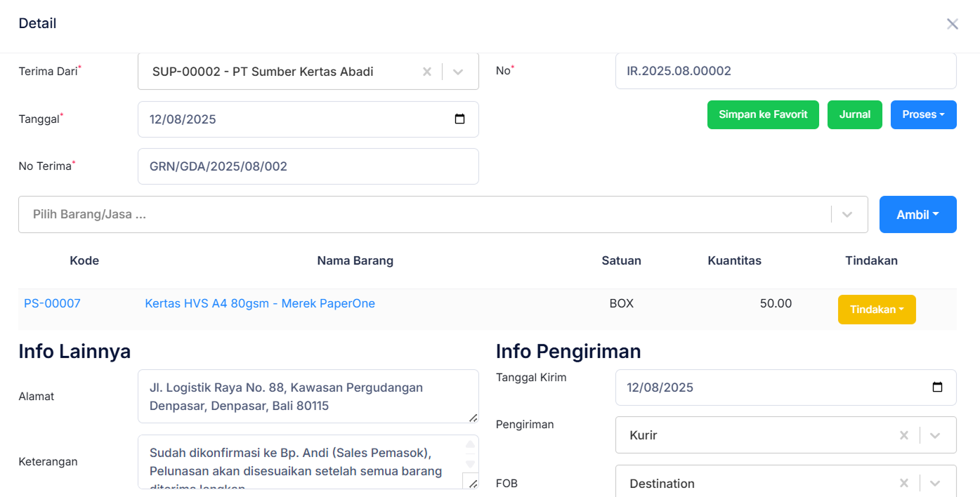
Task: Expand the Terima Dari supplier dropdown
Action: (458, 71)
